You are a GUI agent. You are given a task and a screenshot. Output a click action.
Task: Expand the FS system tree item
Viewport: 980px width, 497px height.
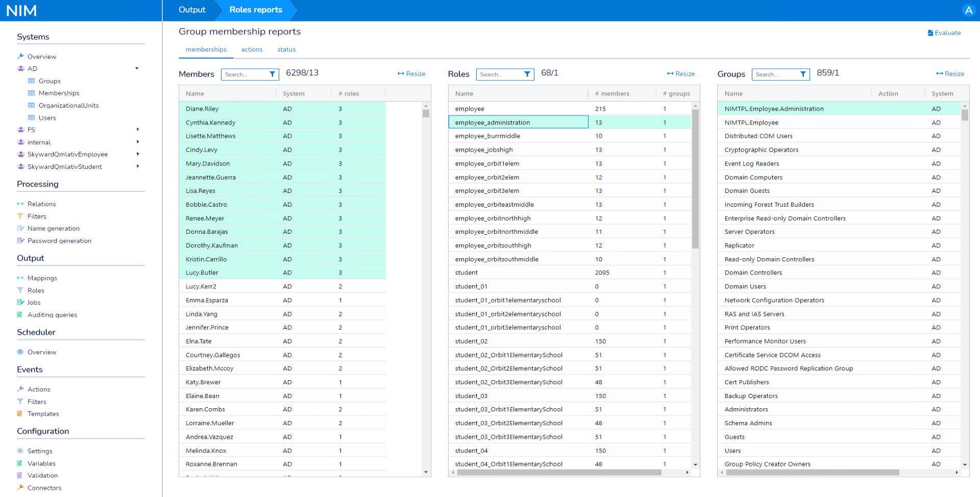137,130
